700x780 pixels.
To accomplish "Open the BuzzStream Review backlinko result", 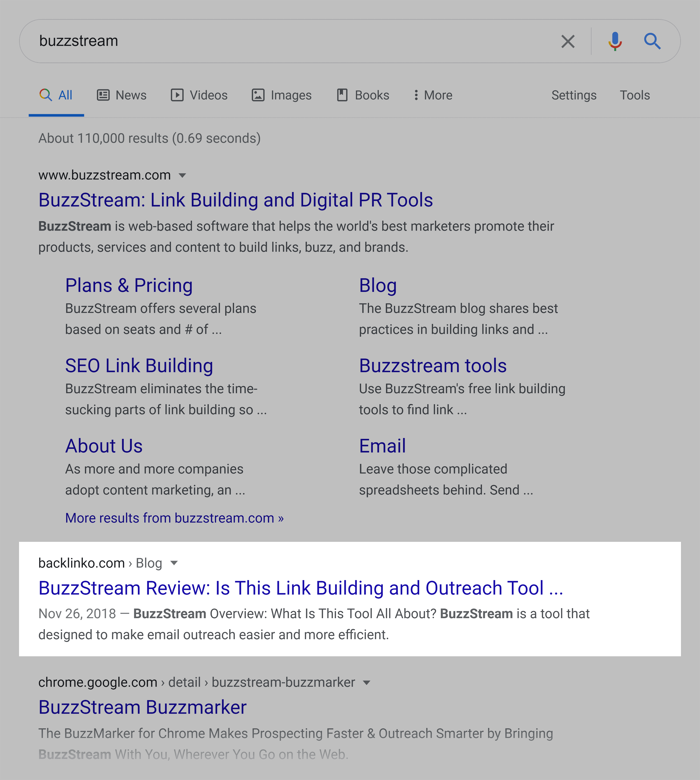I will click(x=301, y=588).
